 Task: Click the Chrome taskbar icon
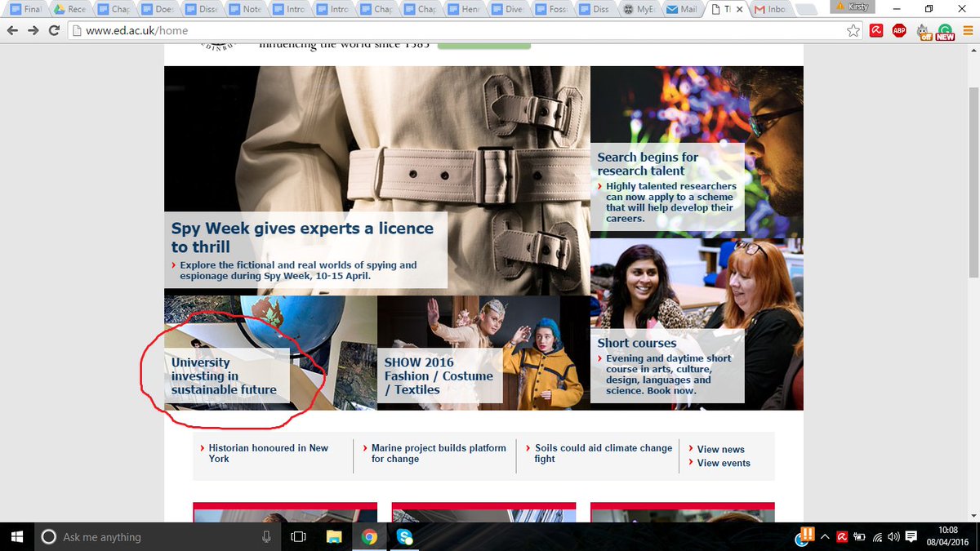(x=368, y=536)
